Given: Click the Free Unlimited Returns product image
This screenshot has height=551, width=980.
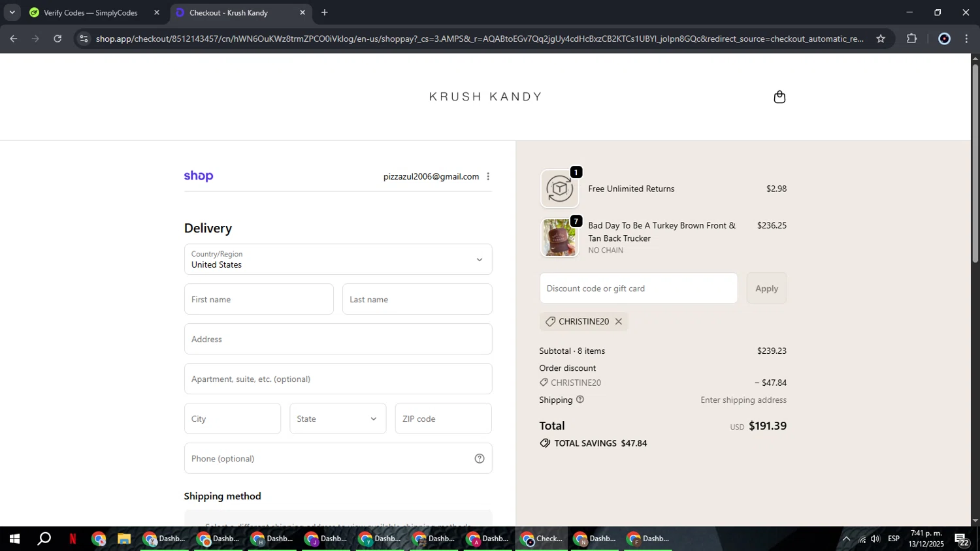Looking at the screenshot, I should (x=559, y=189).
